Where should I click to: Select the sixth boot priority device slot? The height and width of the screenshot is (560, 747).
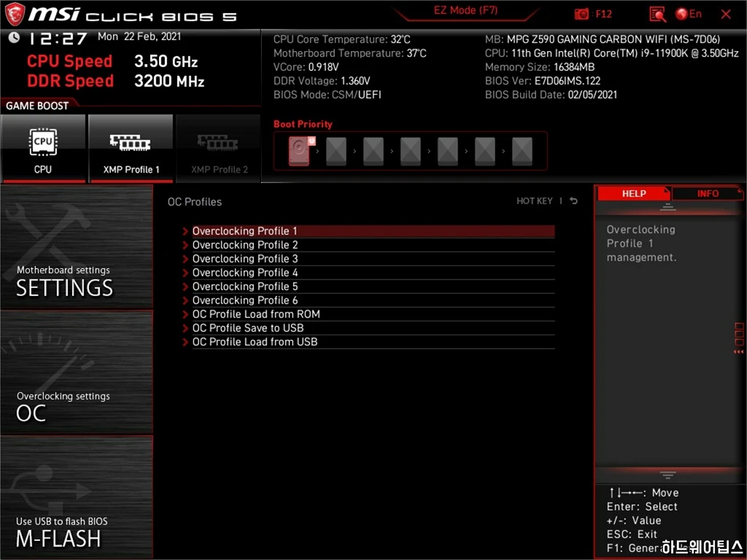point(485,152)
